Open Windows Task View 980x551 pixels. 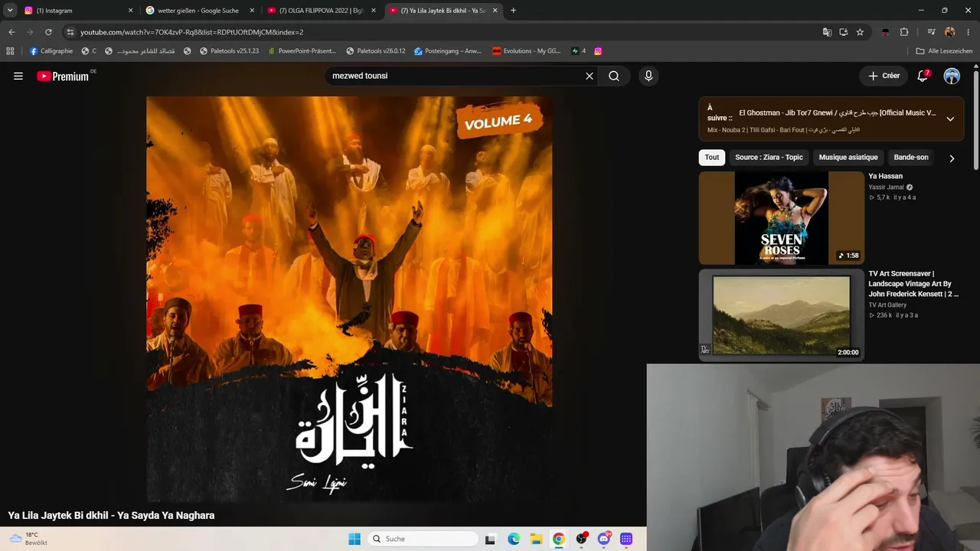coord(491,539)
